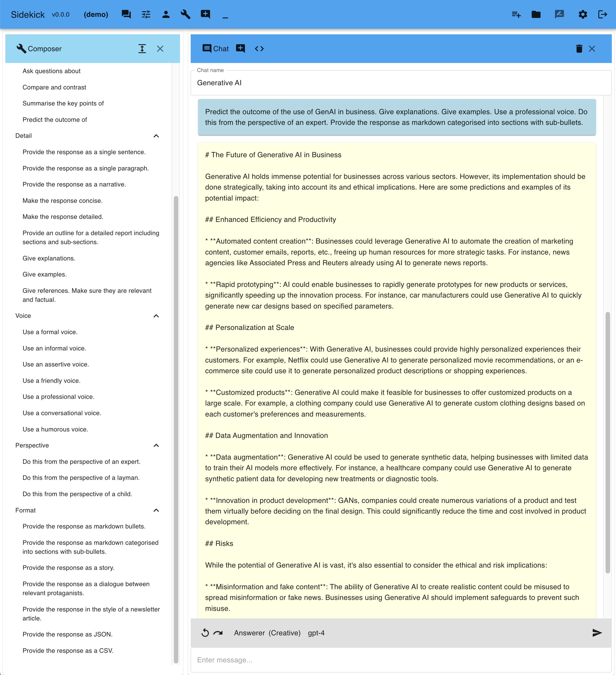Select 'Provide the response as markdown bullets'

coord(84,526)
